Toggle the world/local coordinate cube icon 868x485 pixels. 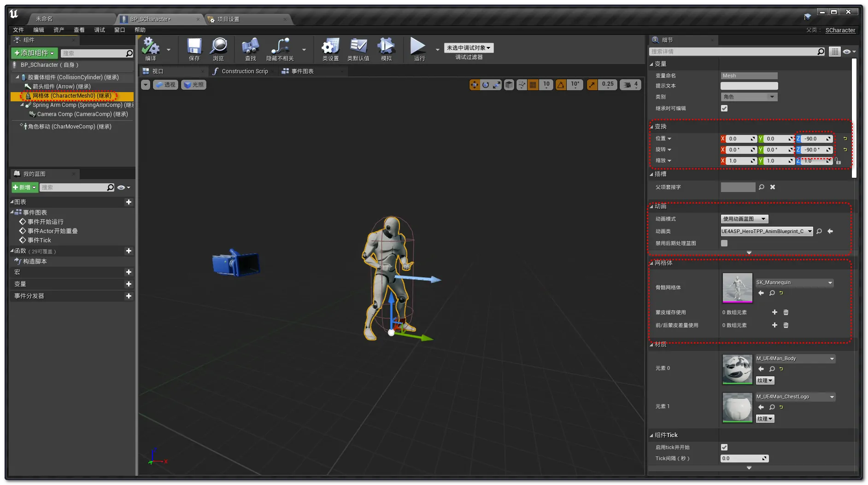509,85
